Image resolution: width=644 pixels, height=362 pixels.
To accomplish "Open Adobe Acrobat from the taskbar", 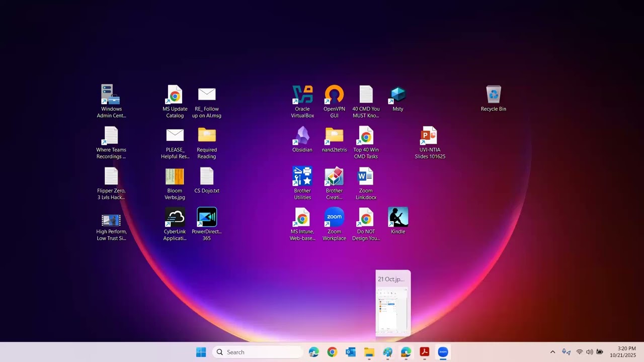I will (424, 352).
